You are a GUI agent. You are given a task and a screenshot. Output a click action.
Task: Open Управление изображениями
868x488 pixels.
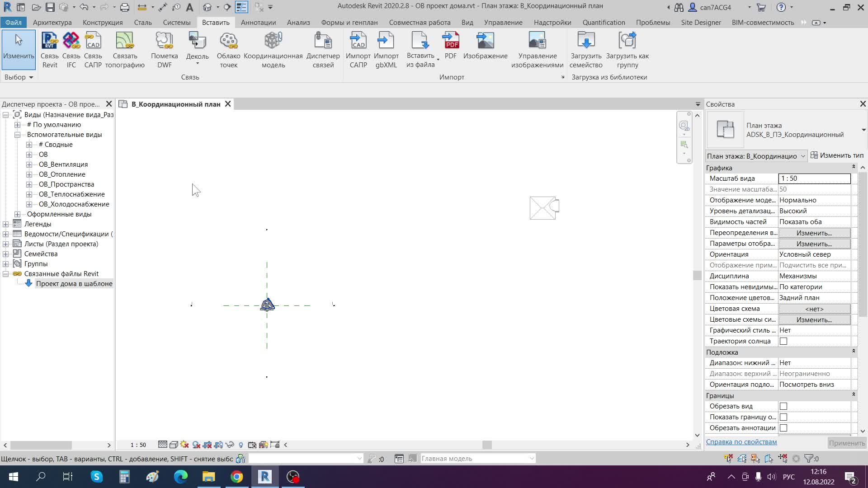coord(537,50)
